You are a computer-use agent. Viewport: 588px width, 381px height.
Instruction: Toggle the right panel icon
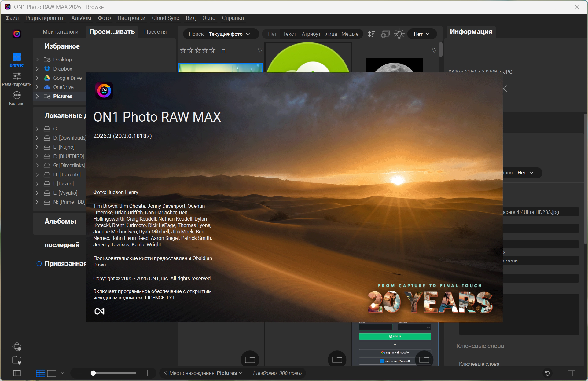point(571,373)
